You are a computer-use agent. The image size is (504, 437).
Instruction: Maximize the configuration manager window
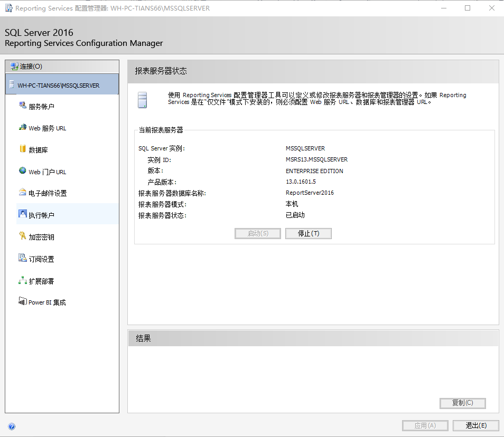coord(468,8)
